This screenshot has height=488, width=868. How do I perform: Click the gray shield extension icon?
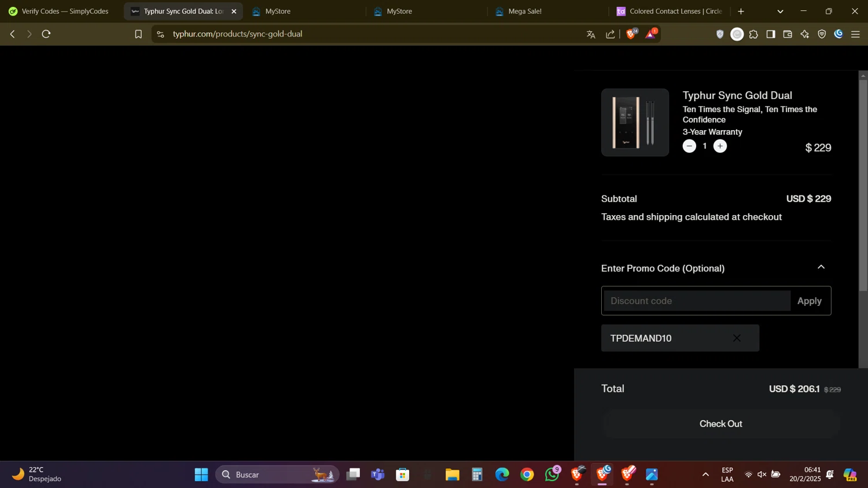720,34
